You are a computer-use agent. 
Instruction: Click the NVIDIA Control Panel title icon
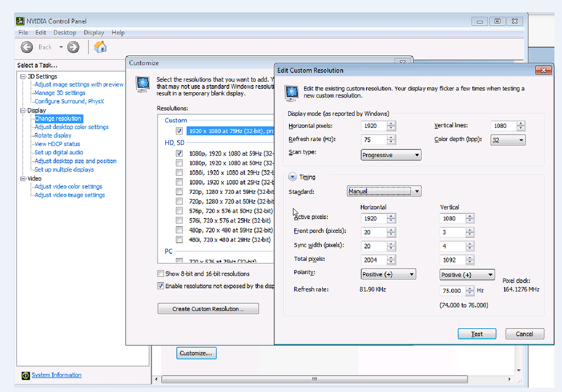pos(21,21)
